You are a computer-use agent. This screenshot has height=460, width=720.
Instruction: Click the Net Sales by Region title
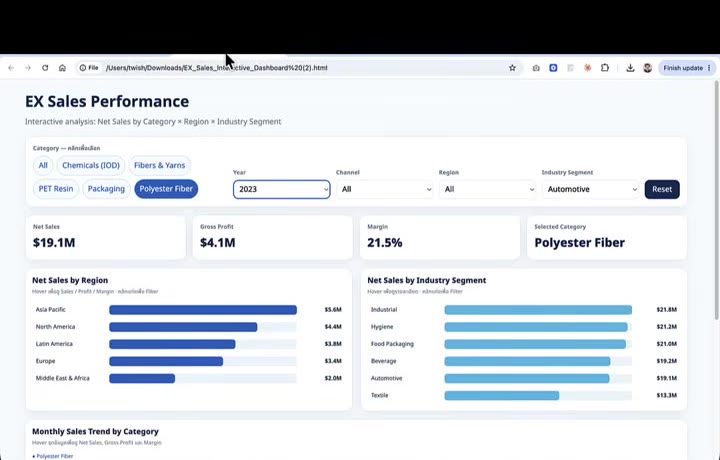70,280
